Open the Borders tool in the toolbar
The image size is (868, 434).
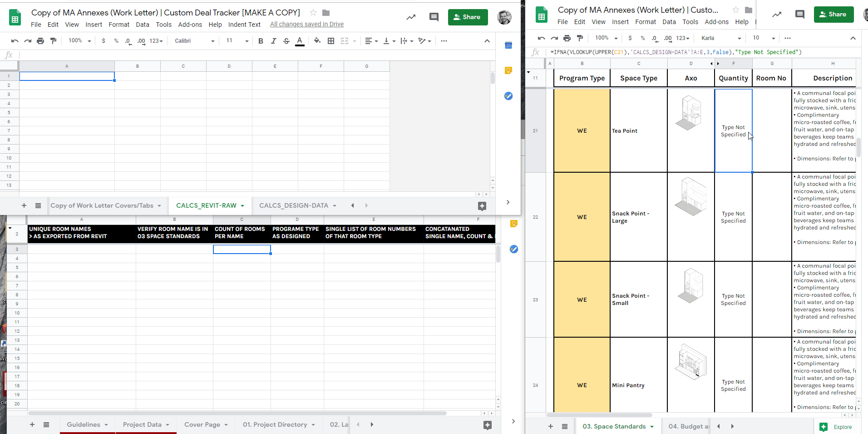331,41
